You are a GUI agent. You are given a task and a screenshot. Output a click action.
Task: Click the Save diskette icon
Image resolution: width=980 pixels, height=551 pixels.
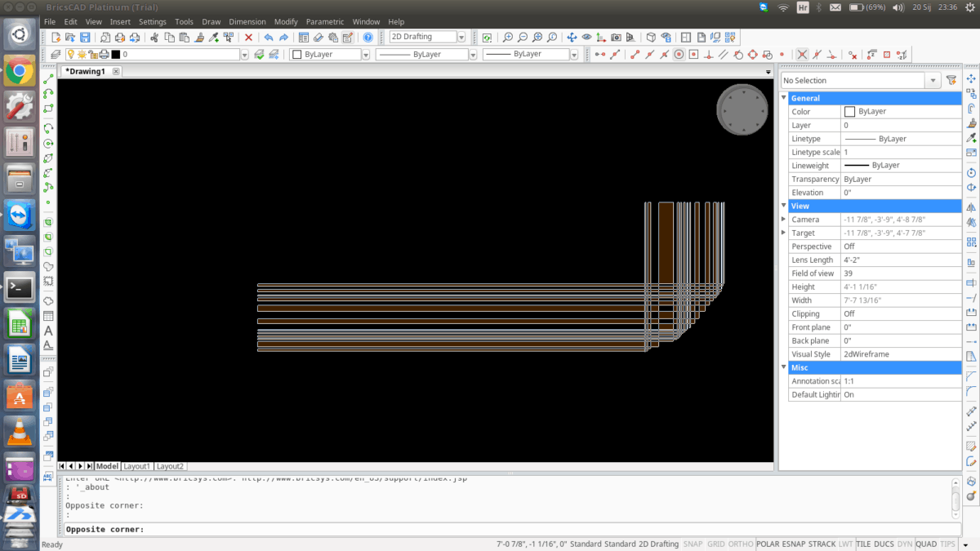(85, 38)
